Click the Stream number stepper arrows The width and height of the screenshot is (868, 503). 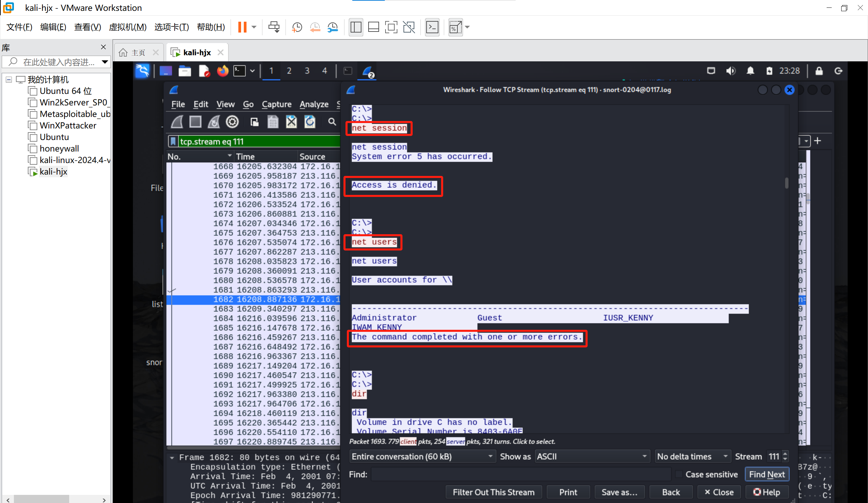[785, 457]
